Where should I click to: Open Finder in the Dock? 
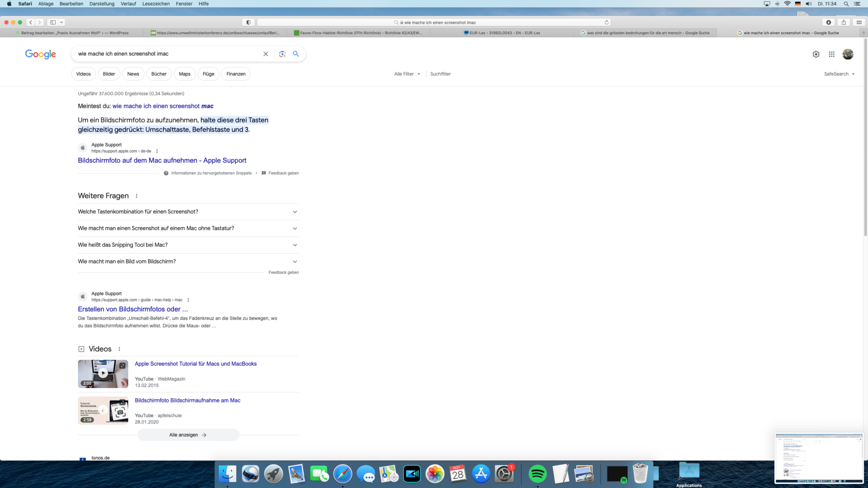point(228,474)
